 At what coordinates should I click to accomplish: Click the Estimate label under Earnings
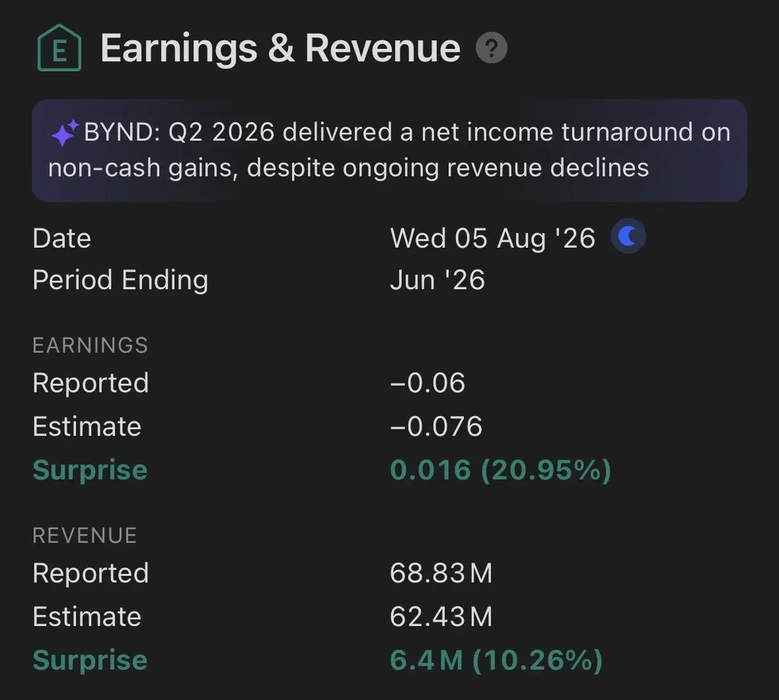(x=87, y=427)
